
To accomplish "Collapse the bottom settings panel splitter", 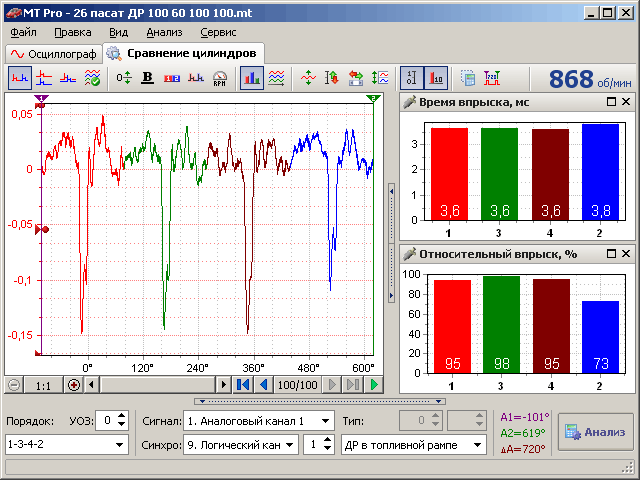I will 320,402.
